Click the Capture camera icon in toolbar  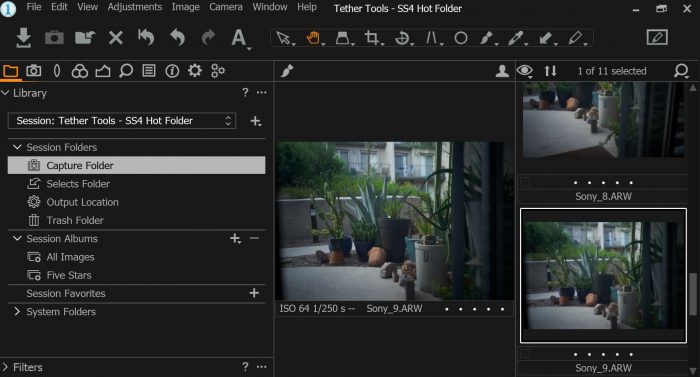click(54, 38)
